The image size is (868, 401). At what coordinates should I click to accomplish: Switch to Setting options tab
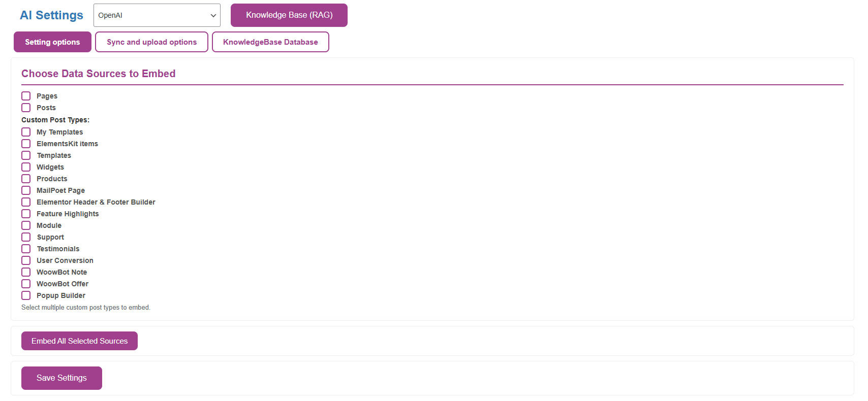[x=52, y=42]
